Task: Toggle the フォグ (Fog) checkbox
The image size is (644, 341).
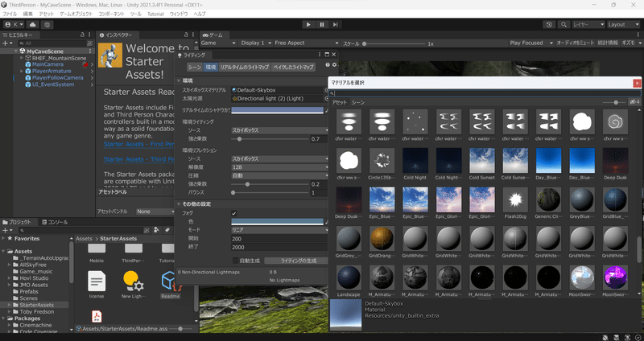Action: tap(234, 213)
